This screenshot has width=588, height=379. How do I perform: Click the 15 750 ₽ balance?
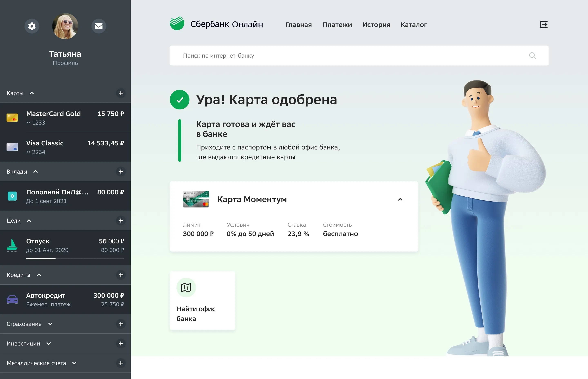[110, 114]
